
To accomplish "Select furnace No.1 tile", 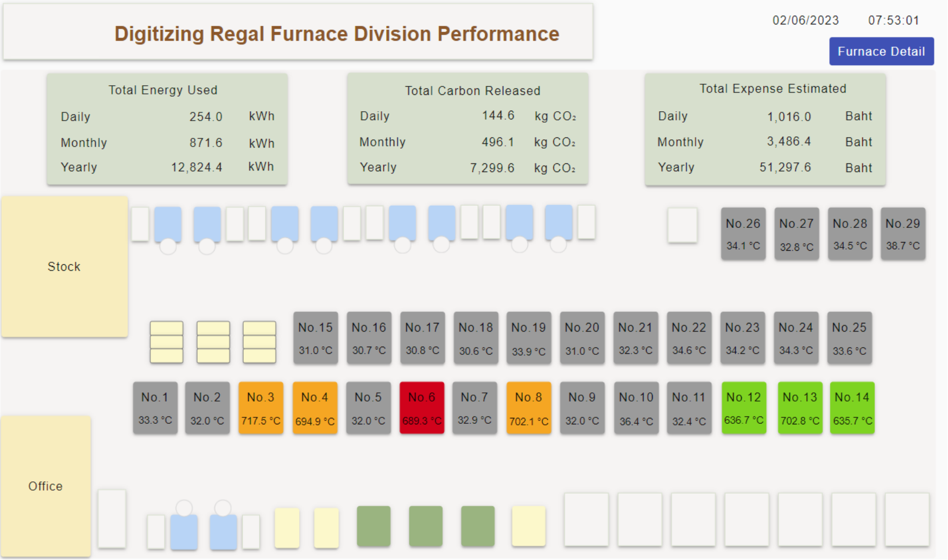I will tap(155, 408).
